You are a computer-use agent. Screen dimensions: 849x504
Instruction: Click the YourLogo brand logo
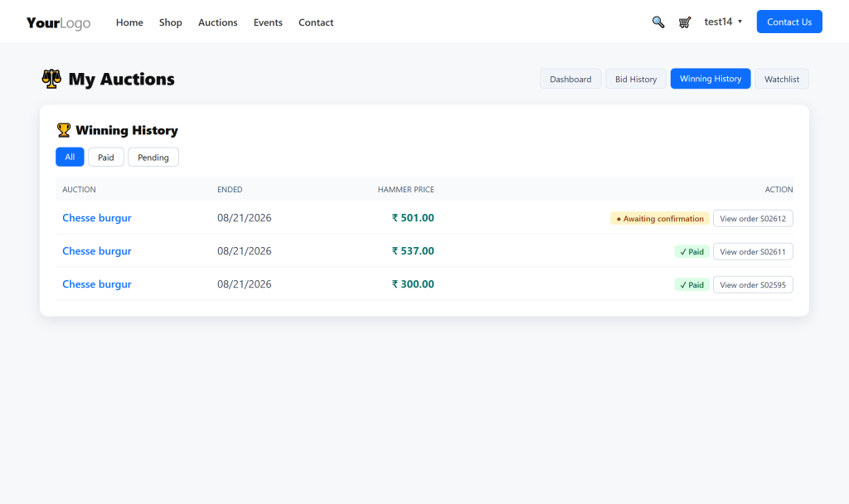(59, 22)
